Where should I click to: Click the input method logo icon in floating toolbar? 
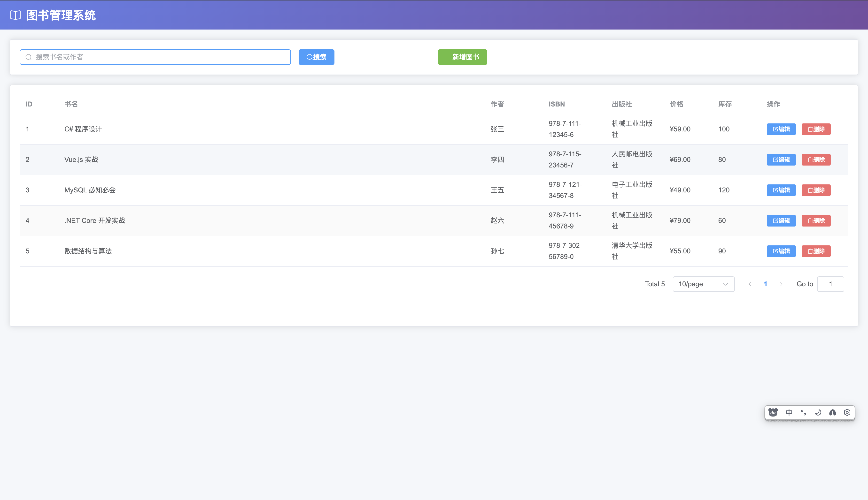773,412
